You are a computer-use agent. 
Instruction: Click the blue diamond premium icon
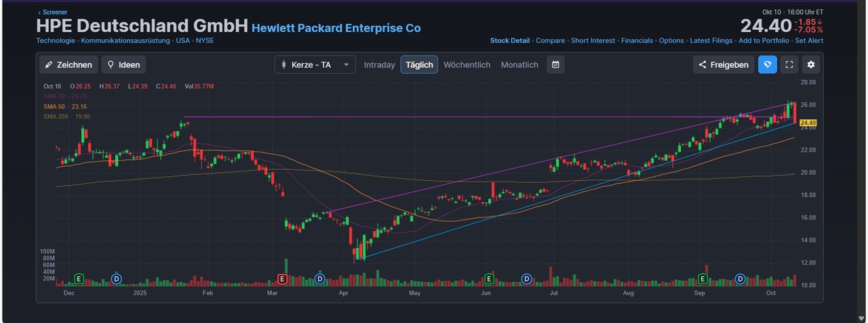click(768, 65)
